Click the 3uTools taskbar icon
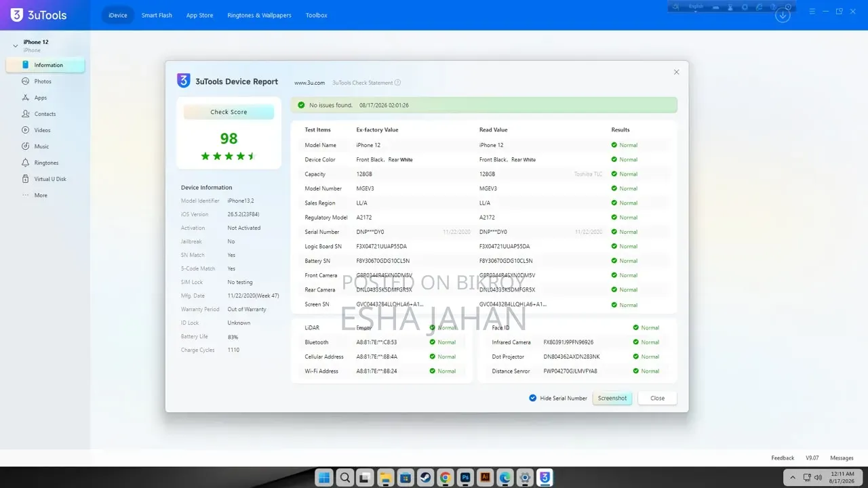The height and width of the screenshot is (488, 868). tap(545, 477)
